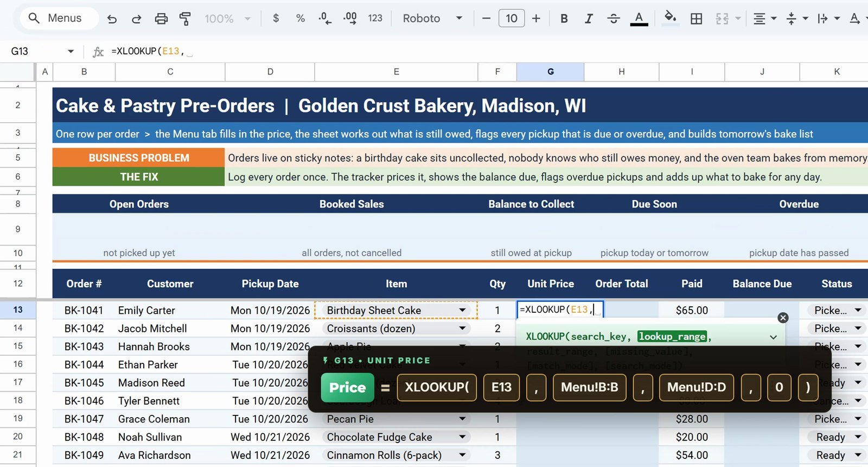The image size is (868, 467).
Task: Open the Borders tool
Action: click(x=697, y=18)
